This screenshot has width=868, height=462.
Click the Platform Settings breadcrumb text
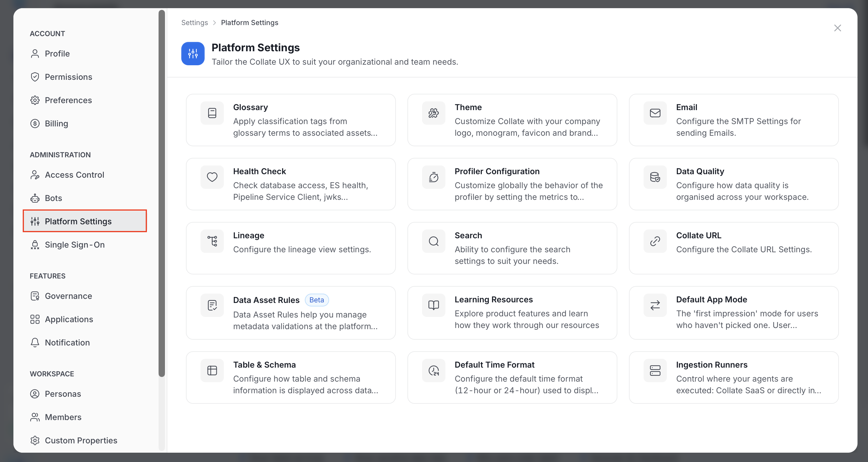click(249, 22)
